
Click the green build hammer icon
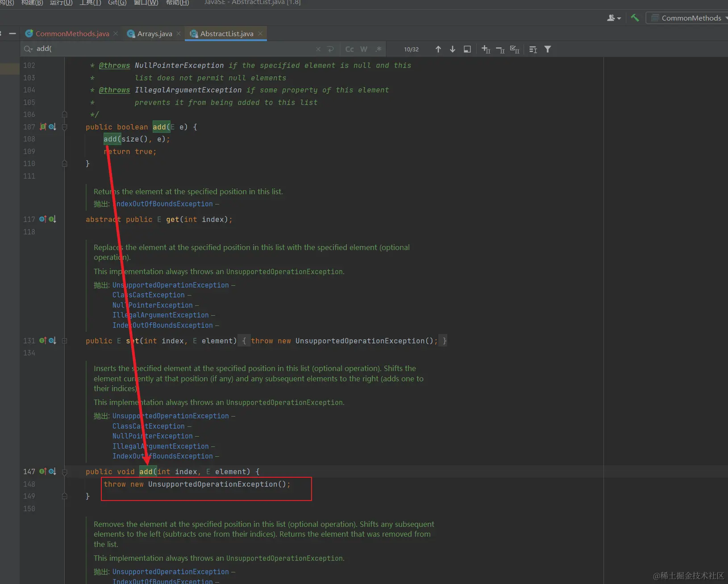point(635,18)
